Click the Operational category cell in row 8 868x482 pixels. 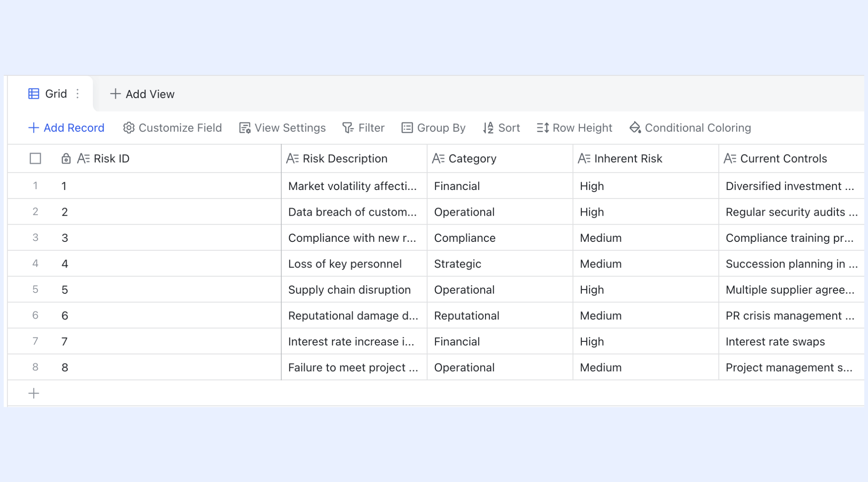[x=500, y=367]
